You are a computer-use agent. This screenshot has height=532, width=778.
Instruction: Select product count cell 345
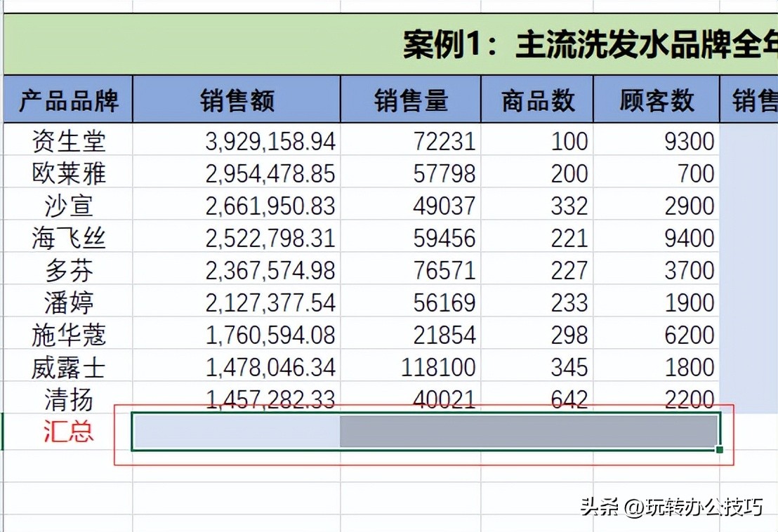537,366
